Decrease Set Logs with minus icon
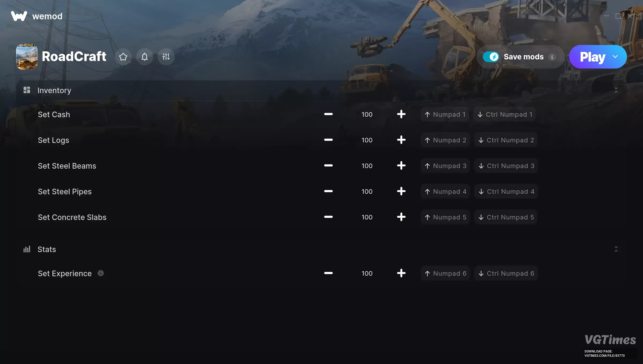 pyautogui.click(x=328, y=140)
